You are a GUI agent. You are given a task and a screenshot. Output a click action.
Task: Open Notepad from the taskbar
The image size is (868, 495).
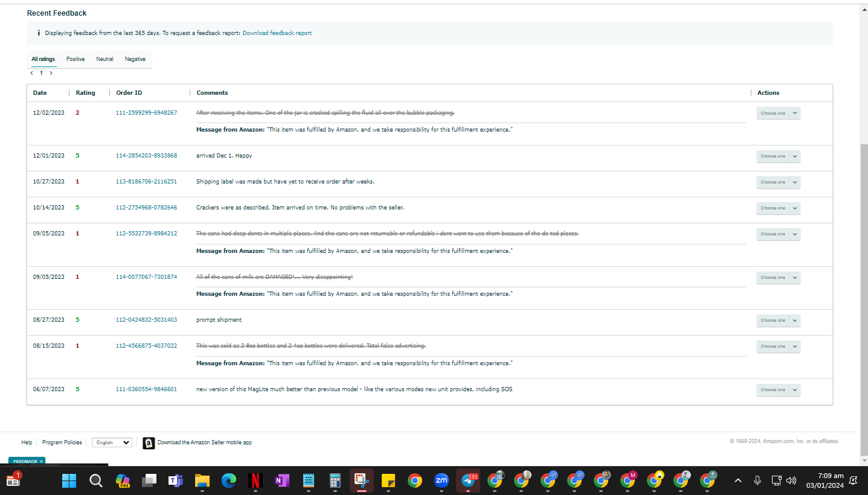pos(309,481)
